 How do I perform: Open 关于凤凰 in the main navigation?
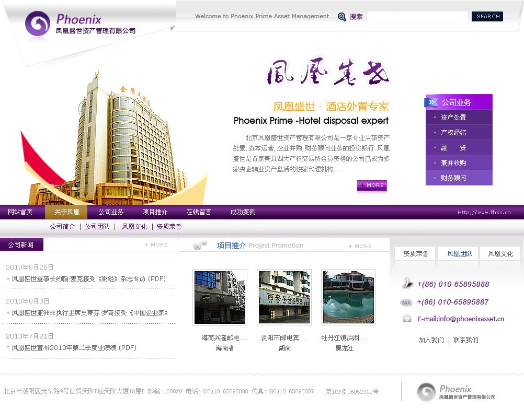click(66, 212)
